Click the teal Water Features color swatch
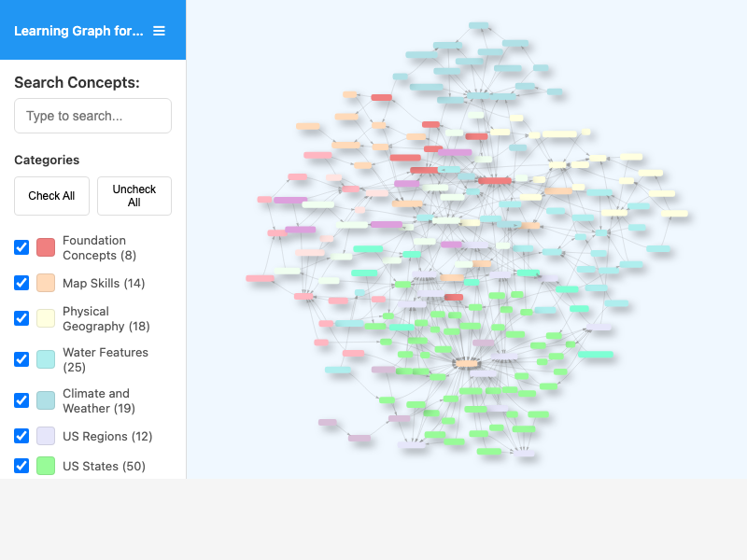The width and height of the screenshot is (747, 560). (46, 358)
